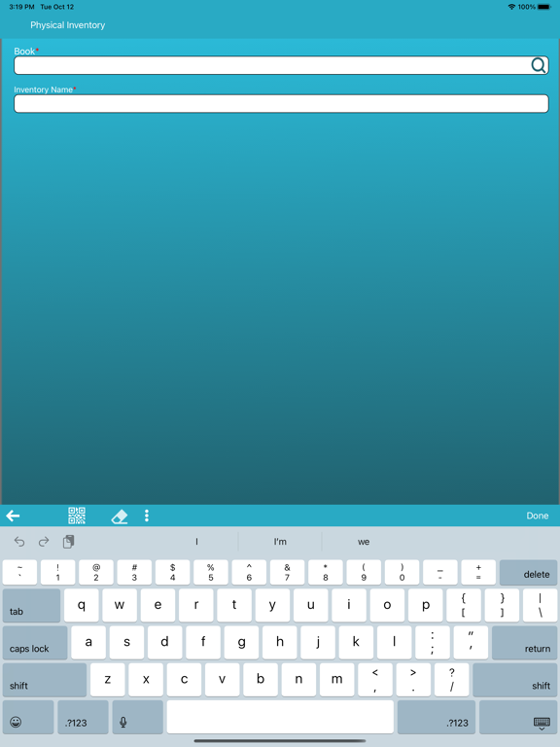Viewport: 560px width, 747px height.
Task: Tap the delete key
Action: 529,572
